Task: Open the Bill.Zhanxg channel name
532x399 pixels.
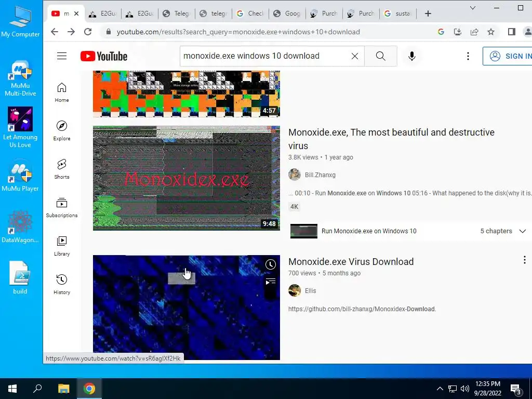Action: tap(320, 175)
